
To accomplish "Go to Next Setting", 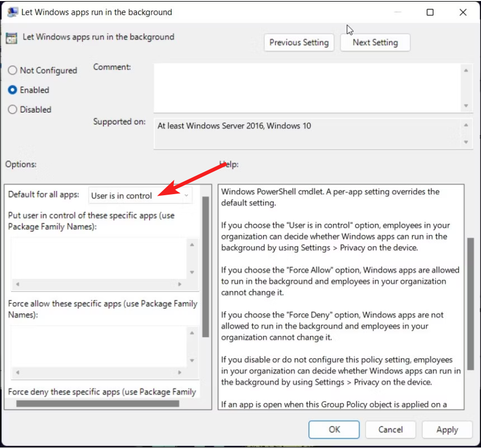I will point(375,42).
